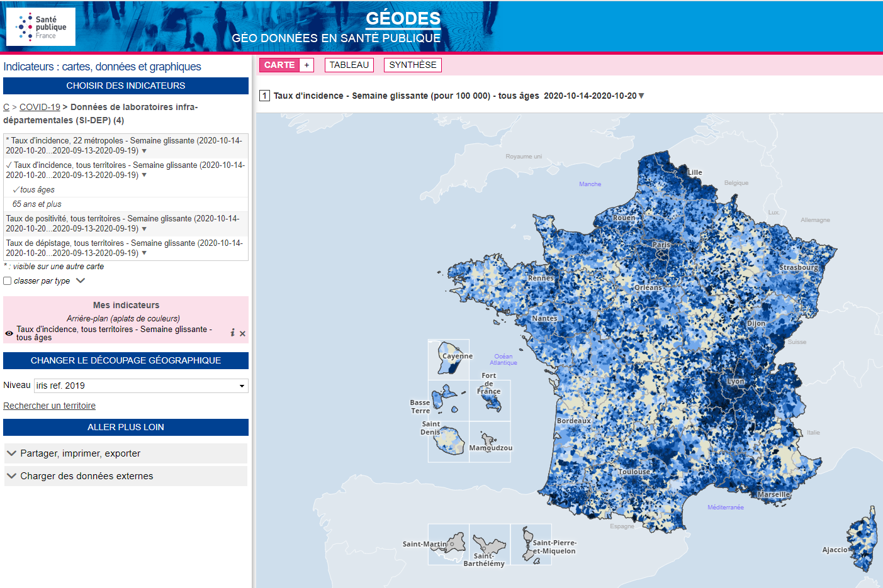Click the Santé publique France logo
This screenshot has height=588, width=883.
coord(41,27)
